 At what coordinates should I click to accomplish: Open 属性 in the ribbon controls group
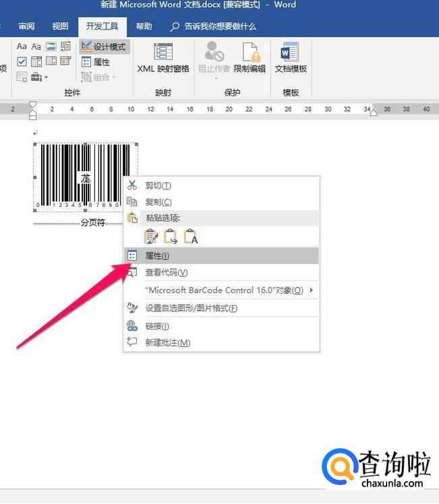point(96,62)
